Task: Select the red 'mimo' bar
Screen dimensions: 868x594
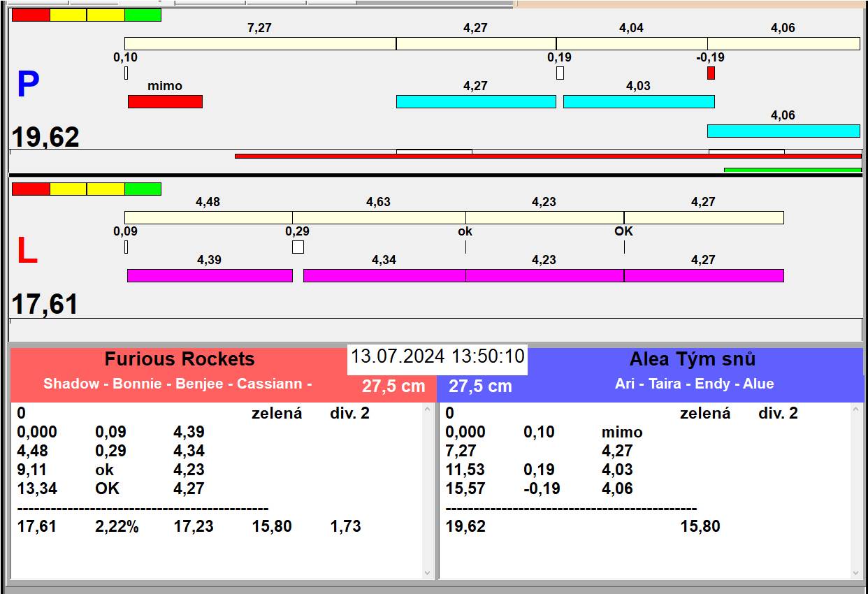Action: coord(165,101)
